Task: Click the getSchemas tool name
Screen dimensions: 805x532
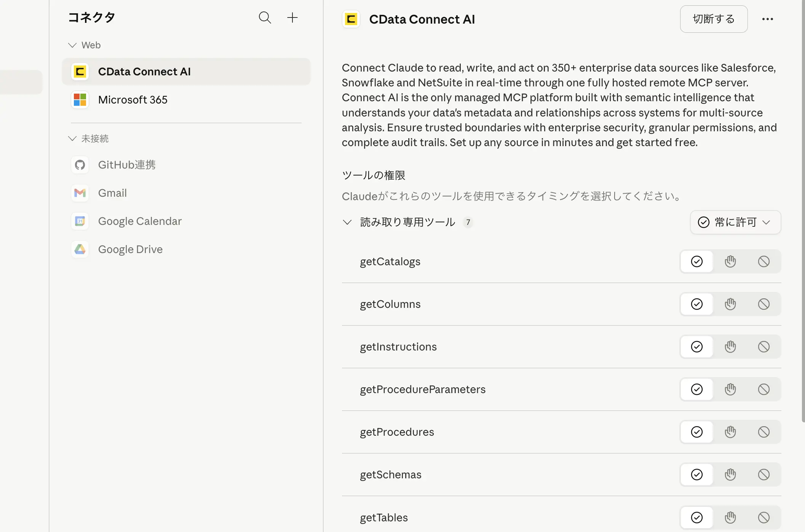Action: 391,475
